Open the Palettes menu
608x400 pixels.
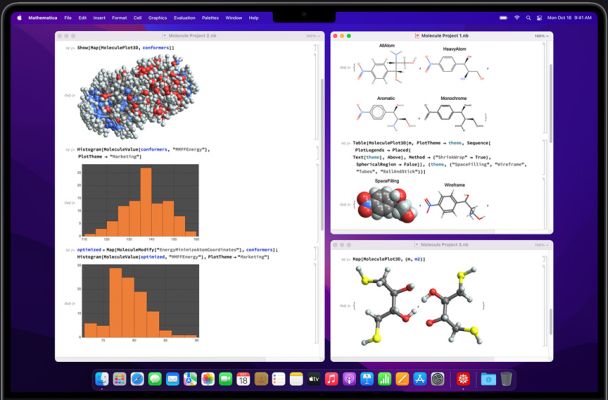pyautogui.click(x=210, y=17)
